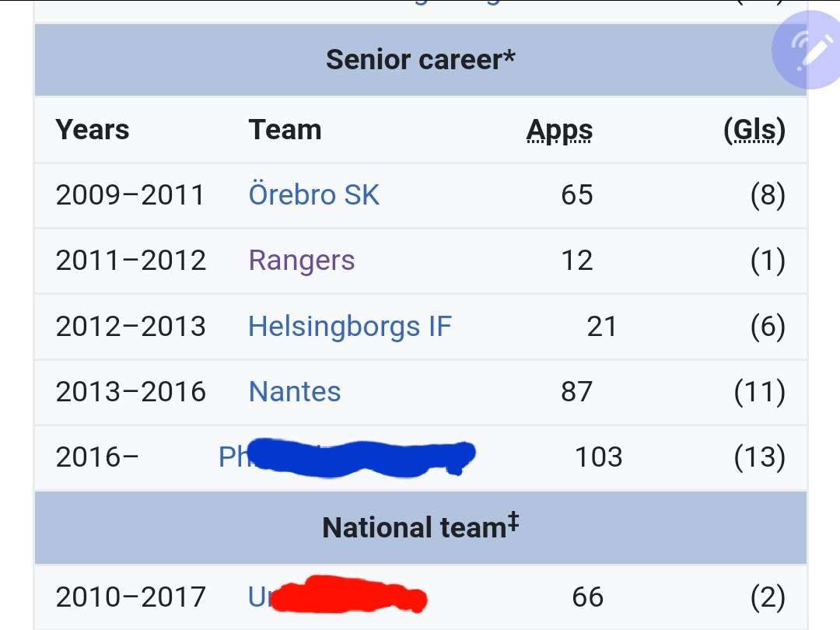Click the Years column header
This screenshot has height=630, width=840.
[x=93, y=130]
